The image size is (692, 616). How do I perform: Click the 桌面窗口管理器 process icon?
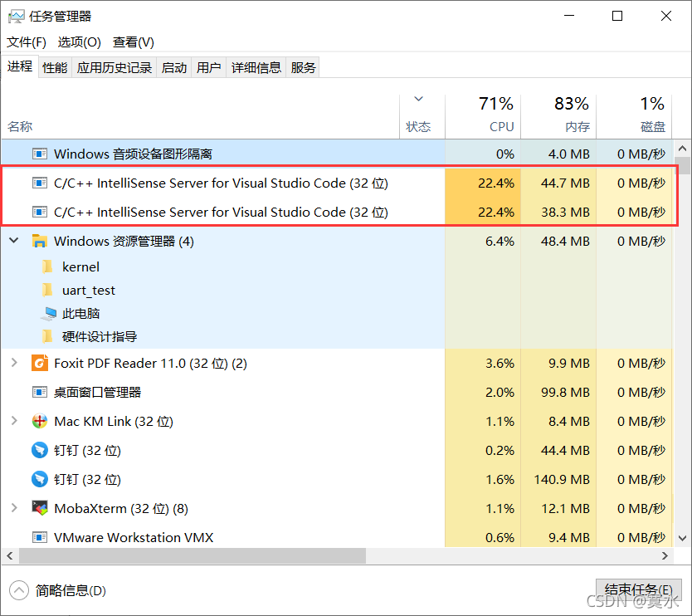click(x=40, y=392)
